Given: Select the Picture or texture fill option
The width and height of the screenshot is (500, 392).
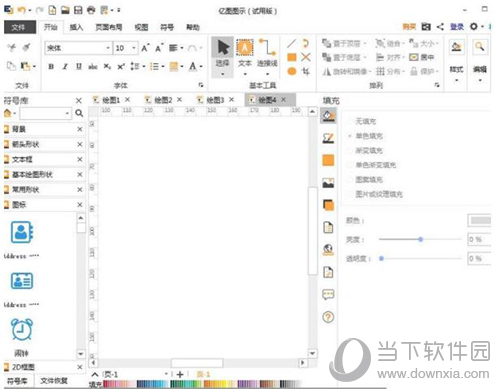Looking at the screenshot, I should tap(379, 194).
